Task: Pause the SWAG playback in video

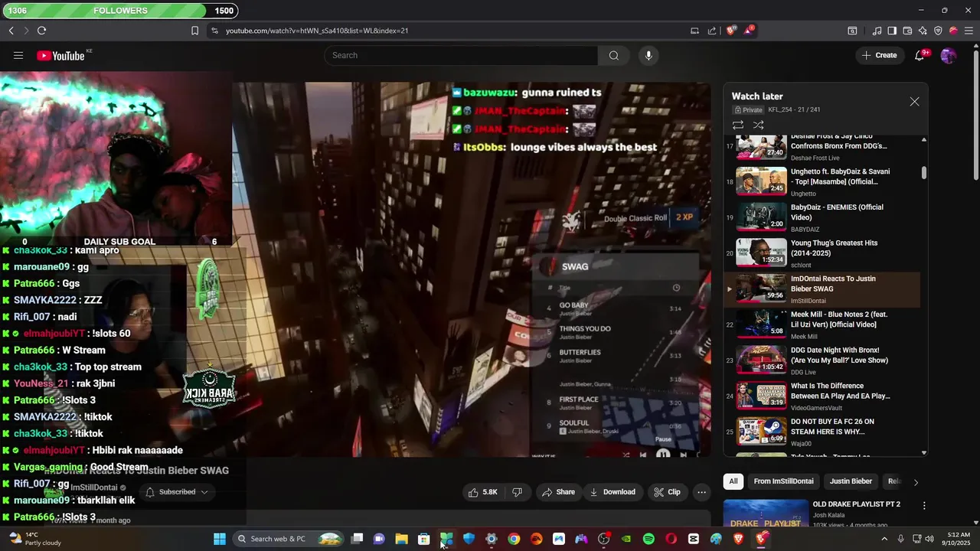Action: coord(663,453)
